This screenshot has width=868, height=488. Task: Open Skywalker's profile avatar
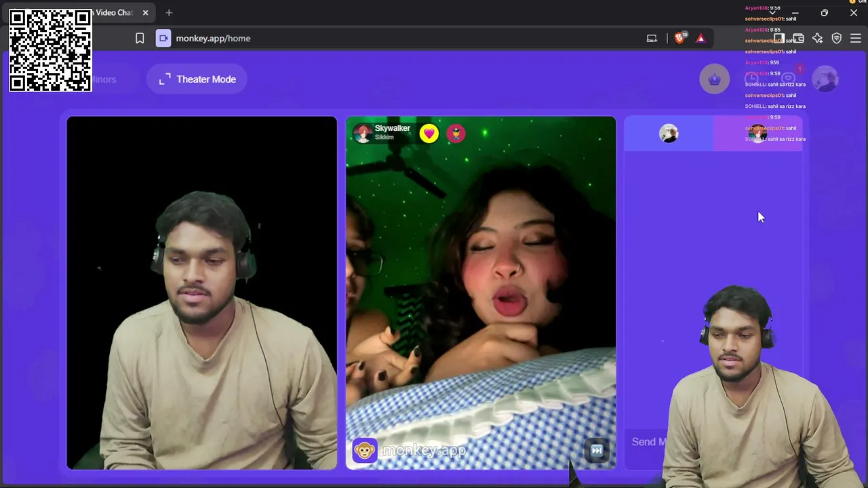pos(363,133)
